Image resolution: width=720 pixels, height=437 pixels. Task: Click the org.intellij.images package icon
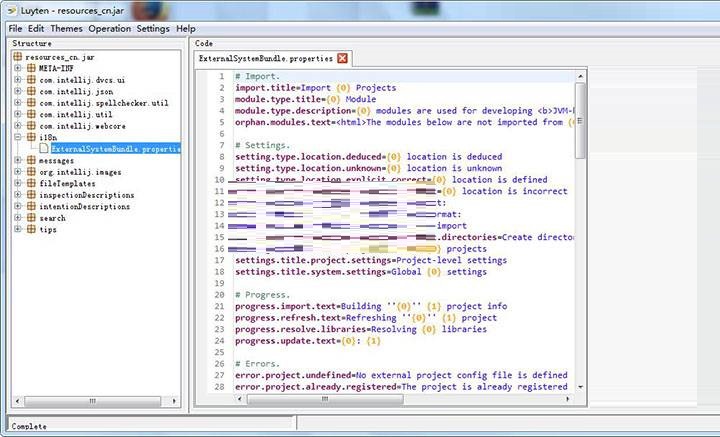[31, 172]
